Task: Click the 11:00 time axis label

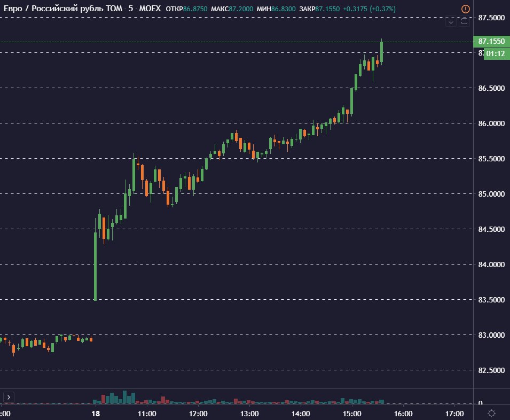Action: tap(147, 414)
